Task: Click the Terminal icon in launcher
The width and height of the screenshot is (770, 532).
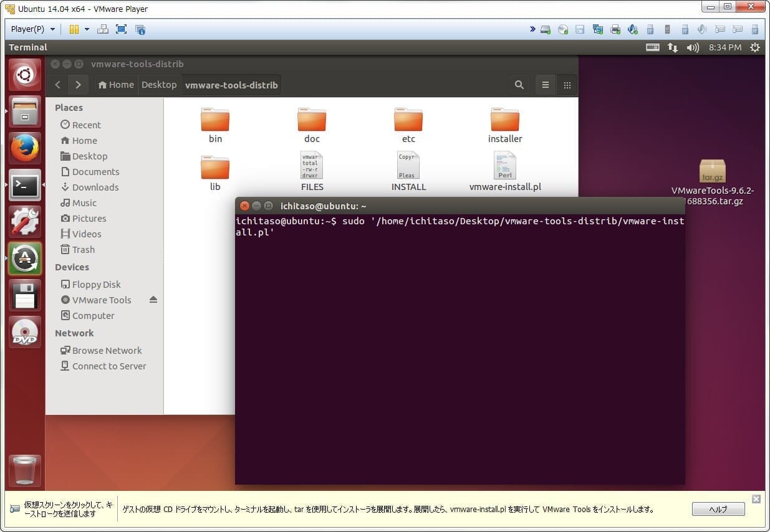Action: pyautogui.click(x=25, y=185)
